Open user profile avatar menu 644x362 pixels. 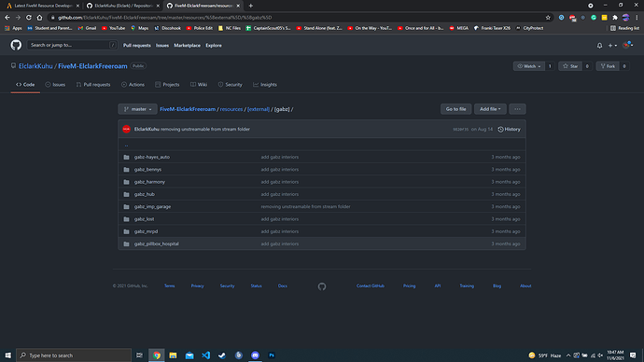click(628, 45)
